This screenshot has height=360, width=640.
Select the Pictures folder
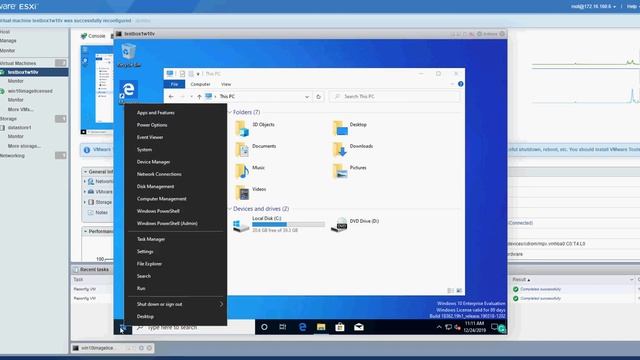click(x=349, y=171)
